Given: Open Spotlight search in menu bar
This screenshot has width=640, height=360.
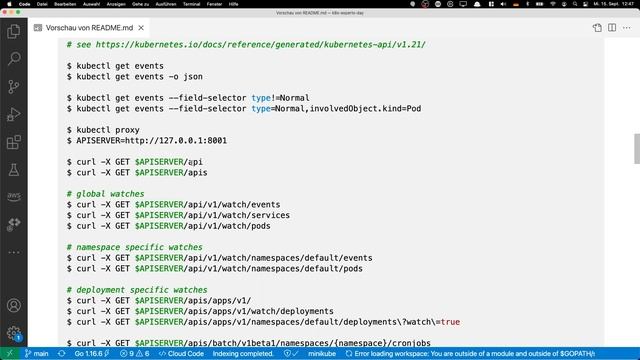Looking at the screenshot, I should pyautogui.click(x=575, y=4).
